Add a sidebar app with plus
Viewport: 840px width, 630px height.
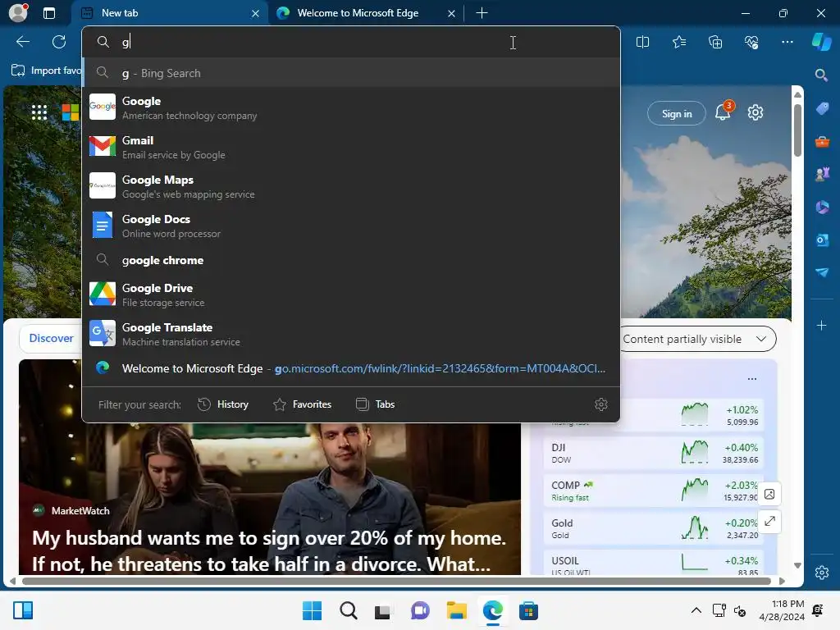821,325
